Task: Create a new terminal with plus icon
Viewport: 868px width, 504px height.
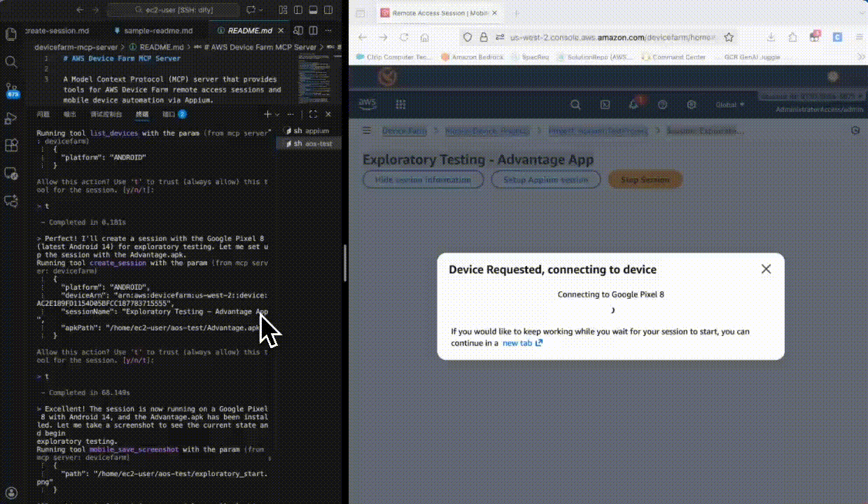Action: point(268,114)
